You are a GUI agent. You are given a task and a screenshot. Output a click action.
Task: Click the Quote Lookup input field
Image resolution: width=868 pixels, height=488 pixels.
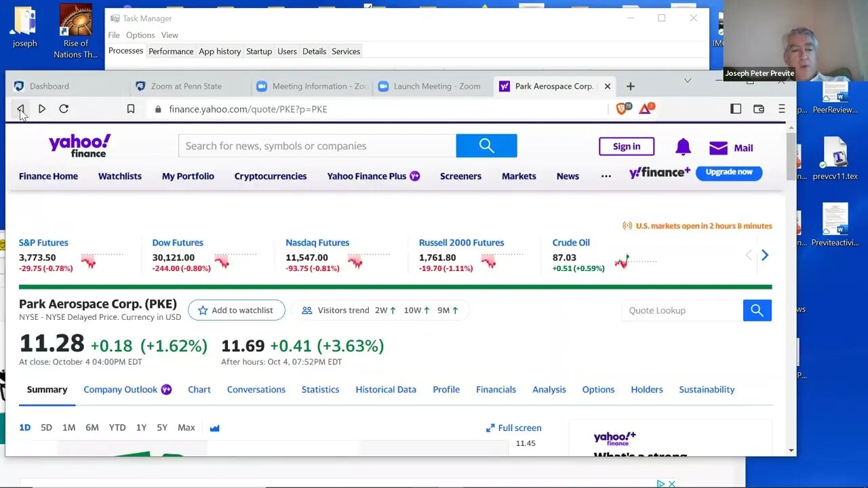[x=682, y=310]
